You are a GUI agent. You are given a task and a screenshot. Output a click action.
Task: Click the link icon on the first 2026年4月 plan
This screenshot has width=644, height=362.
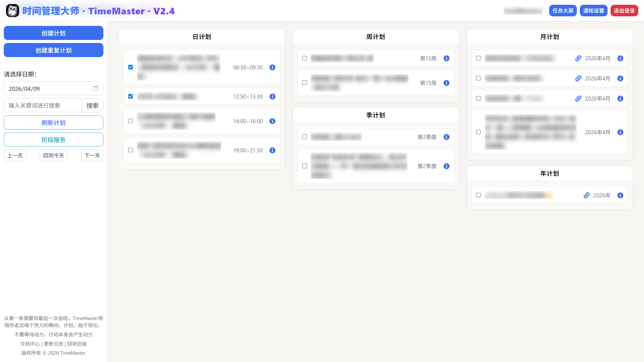(x=578, y=58)
